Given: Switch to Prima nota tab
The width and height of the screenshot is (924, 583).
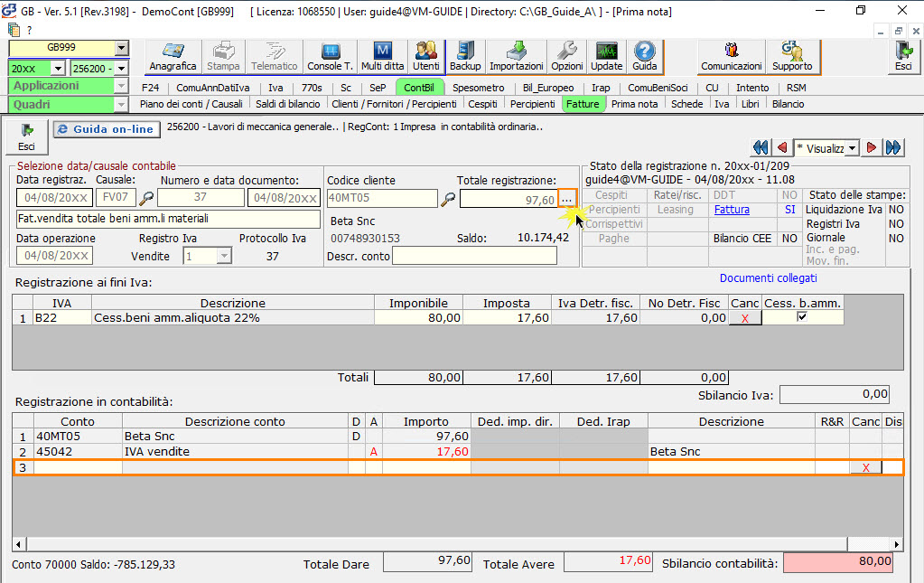Looking at the screenshot, I should (x=634, y=104).
